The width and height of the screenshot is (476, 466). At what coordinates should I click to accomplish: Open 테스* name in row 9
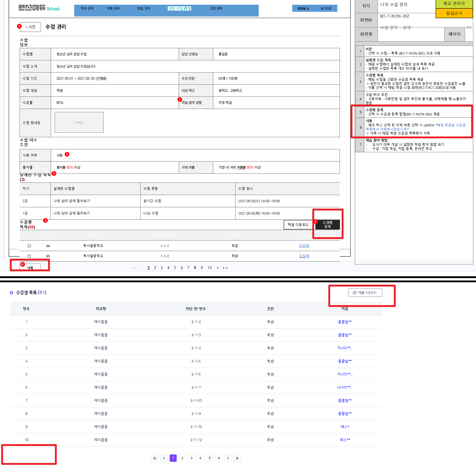[345, 427]
